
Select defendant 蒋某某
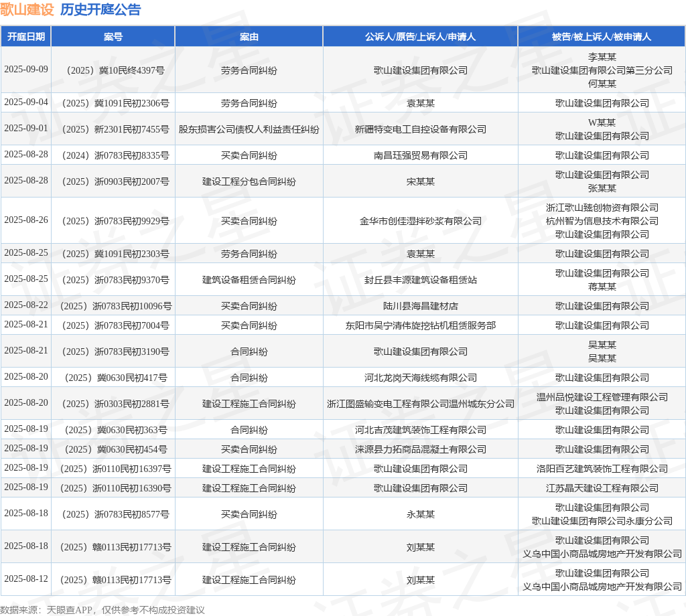click(x=602, y=287)
